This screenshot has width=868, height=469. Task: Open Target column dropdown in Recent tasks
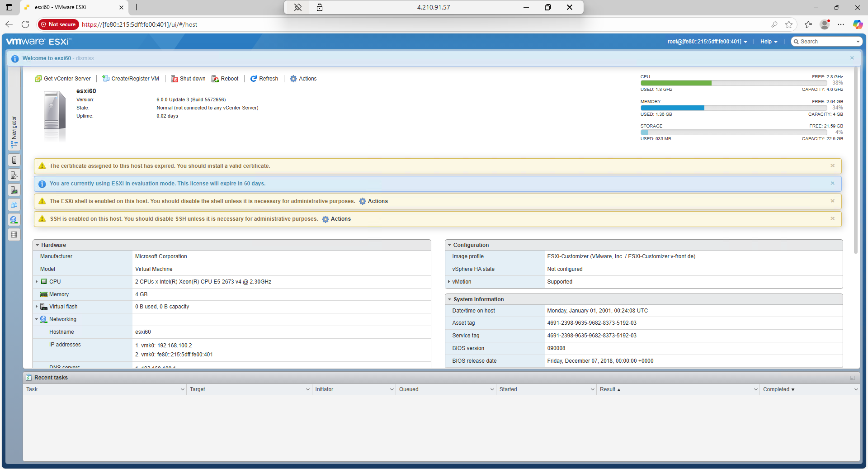[308, 389]
